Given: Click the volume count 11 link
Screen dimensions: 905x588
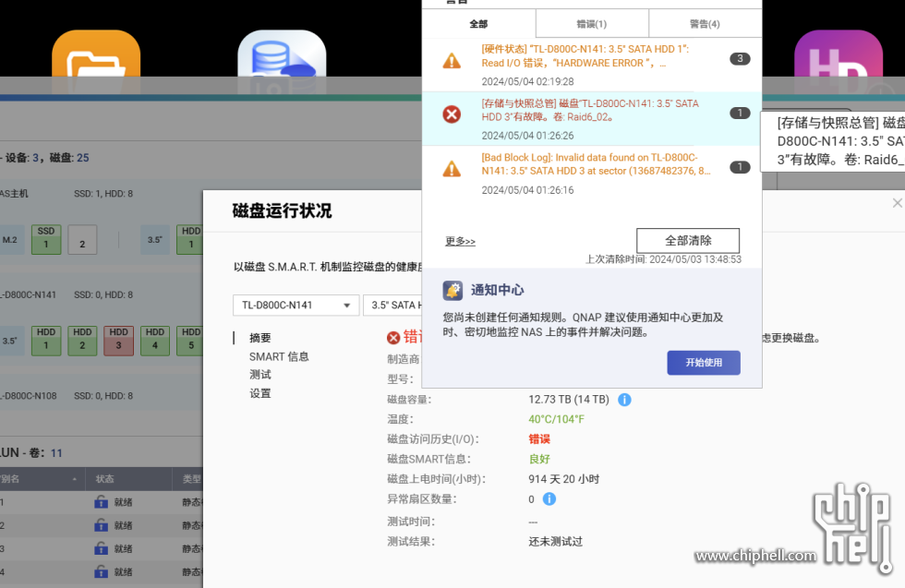Looking at the screenshot, I should click(56, 453).
